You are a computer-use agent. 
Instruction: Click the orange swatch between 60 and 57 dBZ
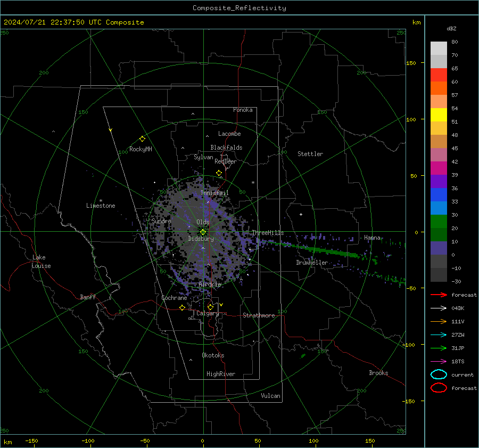click(x=439, y=88)
